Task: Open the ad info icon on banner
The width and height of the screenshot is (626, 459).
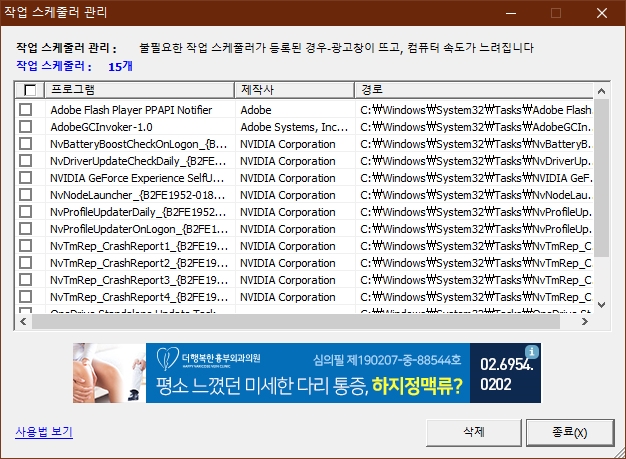Action: point(532,352)
